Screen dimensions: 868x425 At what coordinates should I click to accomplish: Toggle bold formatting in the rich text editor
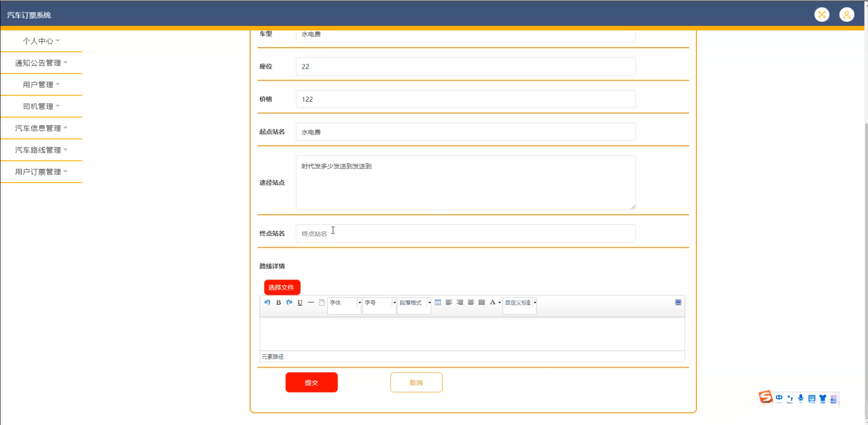pos(278,302)
